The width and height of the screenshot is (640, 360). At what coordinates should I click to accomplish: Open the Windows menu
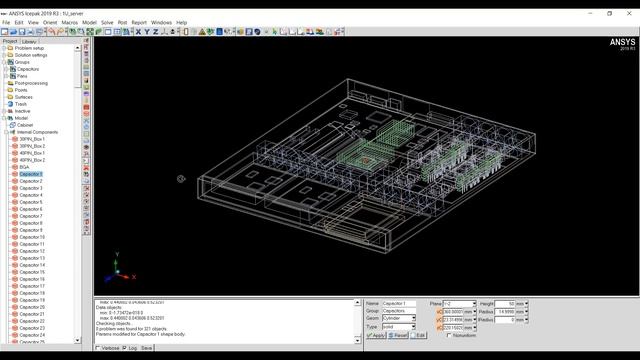coord(161,22)
